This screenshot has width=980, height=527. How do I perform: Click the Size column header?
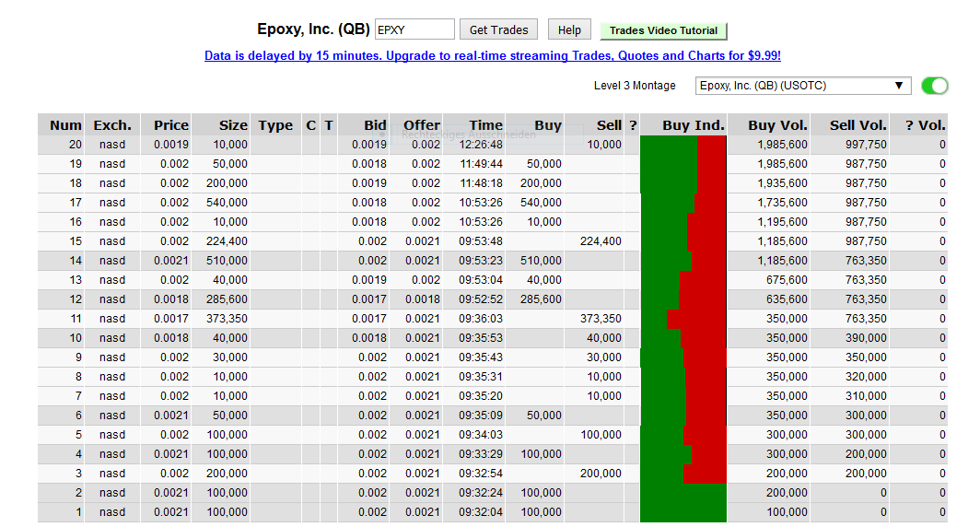point(233,125)
